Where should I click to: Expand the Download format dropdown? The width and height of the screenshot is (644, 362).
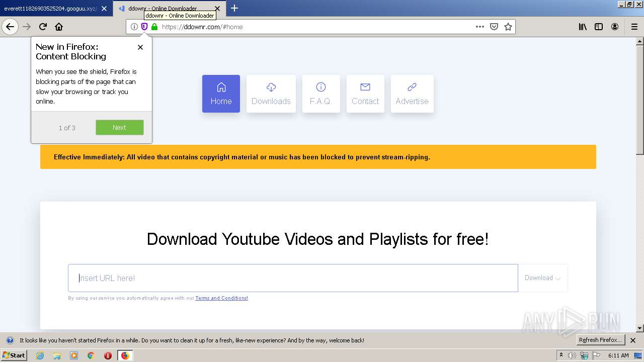click(x=543, y=278)
